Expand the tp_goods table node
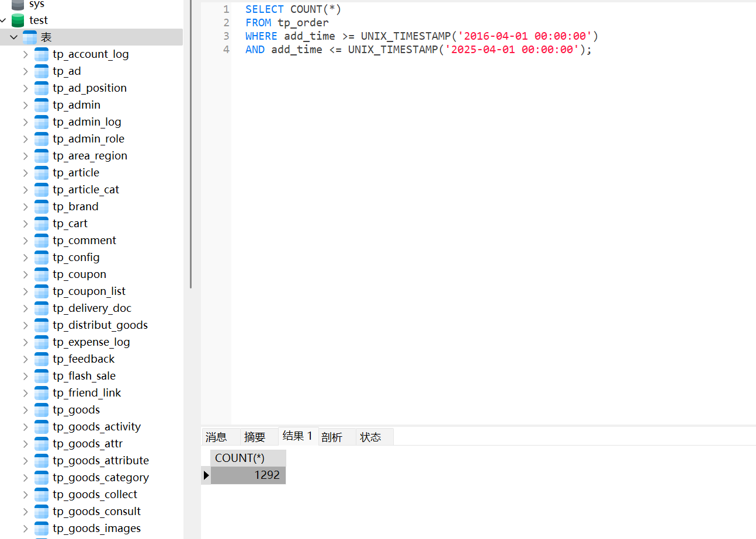 (x=25, y=410)
